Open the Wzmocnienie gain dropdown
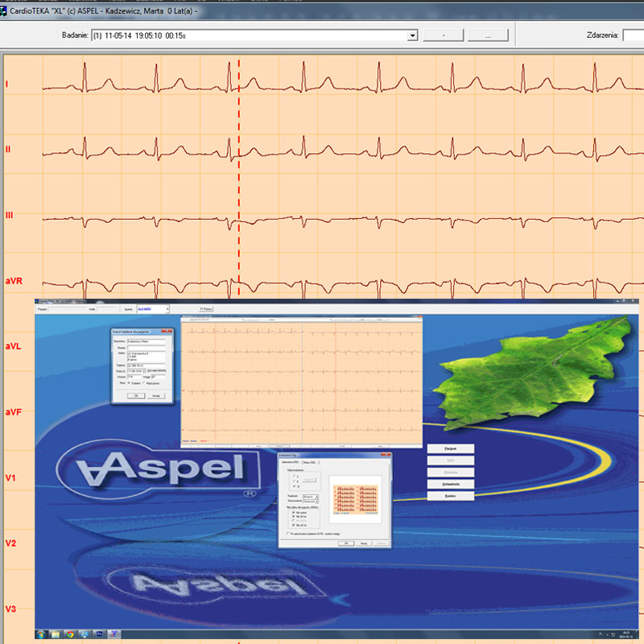 tap(311, 502)
